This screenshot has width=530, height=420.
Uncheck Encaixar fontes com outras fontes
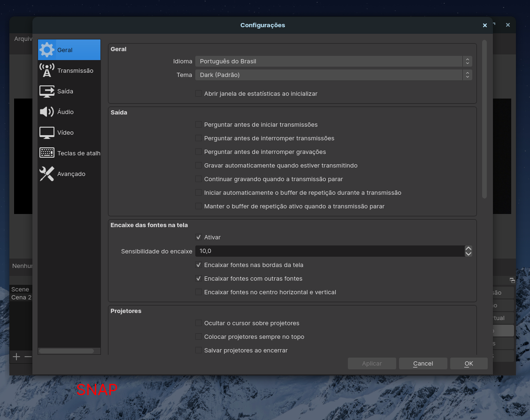pyautogui.click(x=199, y=278)
